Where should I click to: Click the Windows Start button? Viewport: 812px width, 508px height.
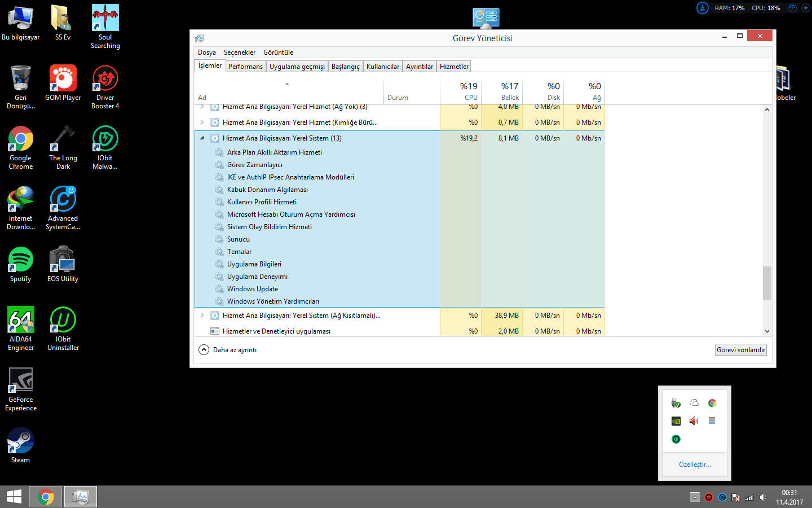tap(14, 497)
